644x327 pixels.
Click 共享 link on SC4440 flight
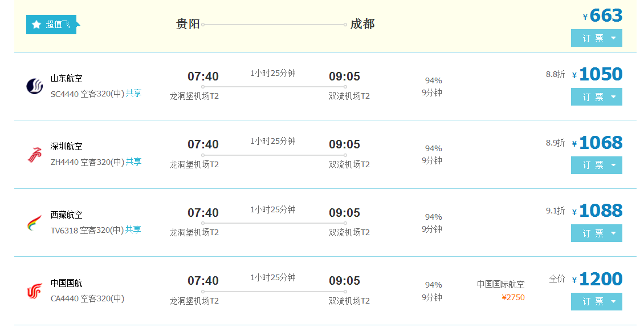point(133,94)
